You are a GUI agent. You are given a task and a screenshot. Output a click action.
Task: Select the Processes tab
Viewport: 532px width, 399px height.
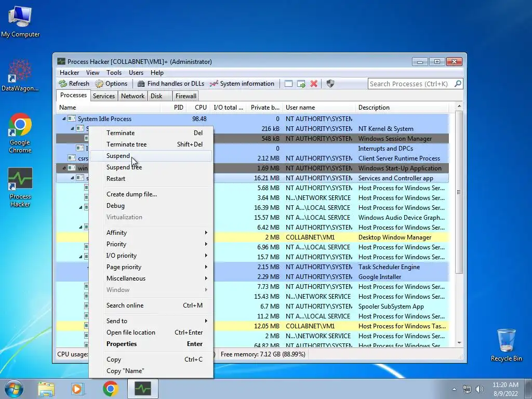[73, 96]
